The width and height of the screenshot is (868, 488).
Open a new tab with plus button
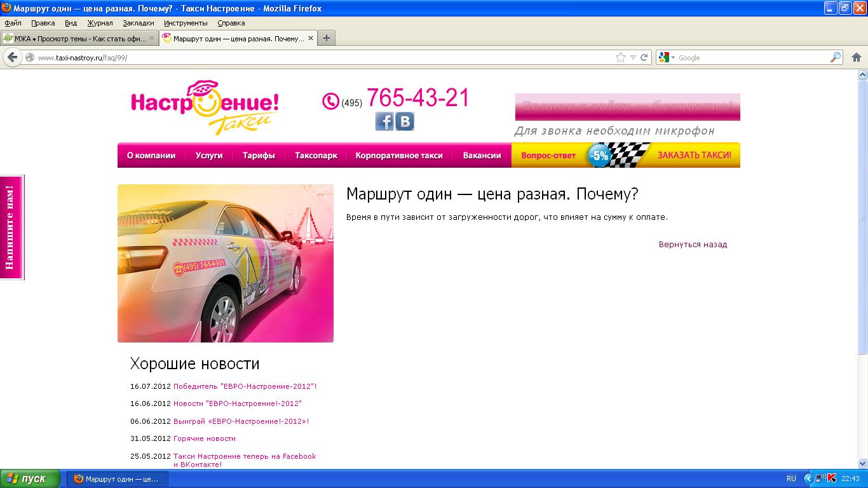[326, 38]
